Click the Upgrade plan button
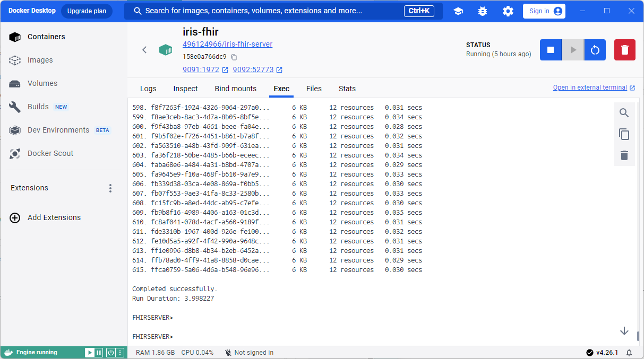 click(x=87, y=11)
